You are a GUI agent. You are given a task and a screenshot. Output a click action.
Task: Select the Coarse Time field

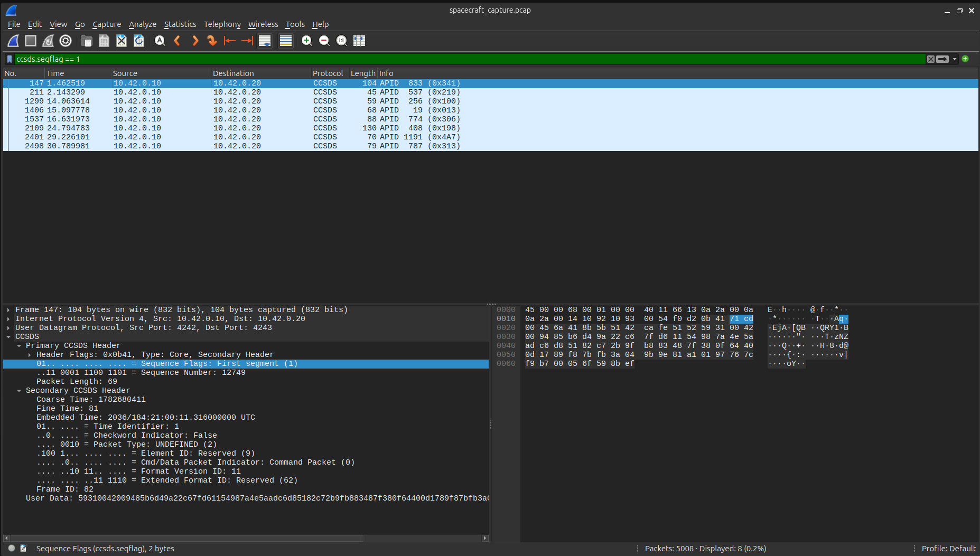[246, 400]
